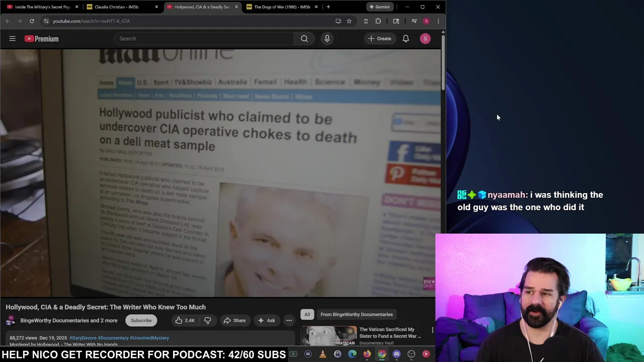Screen dimensions: 644x362
Task: Click the Vatican Sacrificed My Sister title
Action: click(390, 333)
